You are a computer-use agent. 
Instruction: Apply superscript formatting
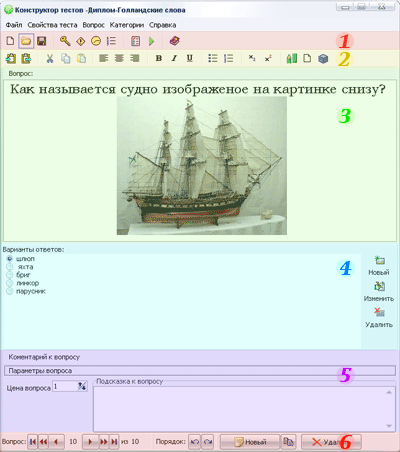(x=268, y=58)
